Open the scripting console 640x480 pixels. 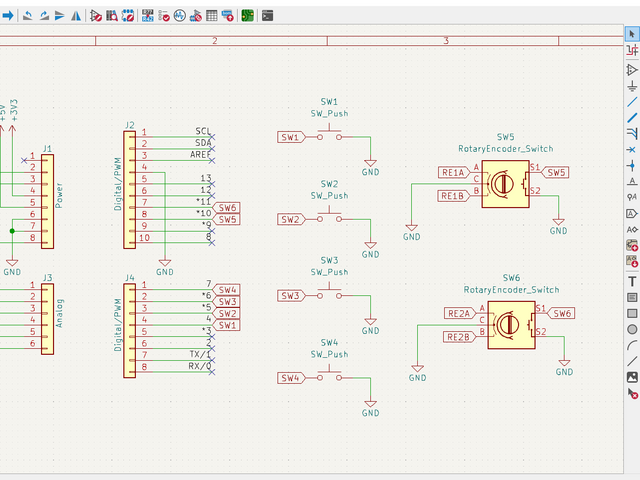268,16
